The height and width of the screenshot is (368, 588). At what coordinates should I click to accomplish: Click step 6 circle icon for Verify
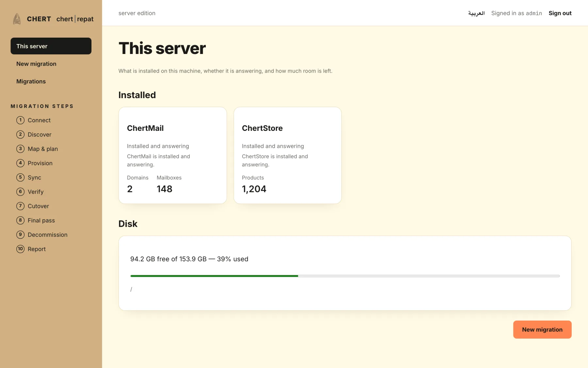pyautogui.click(x=20, y=192)
